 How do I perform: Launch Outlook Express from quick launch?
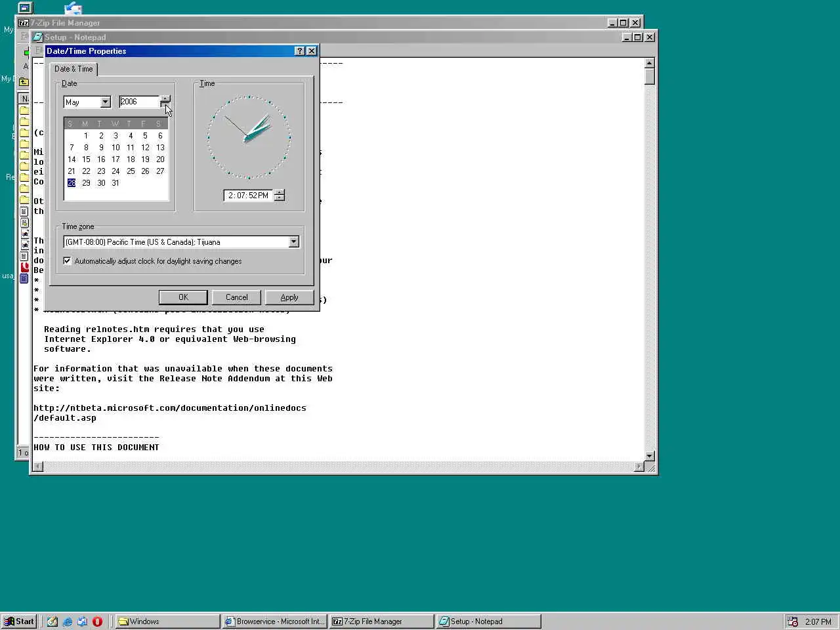tap(82, 621)
